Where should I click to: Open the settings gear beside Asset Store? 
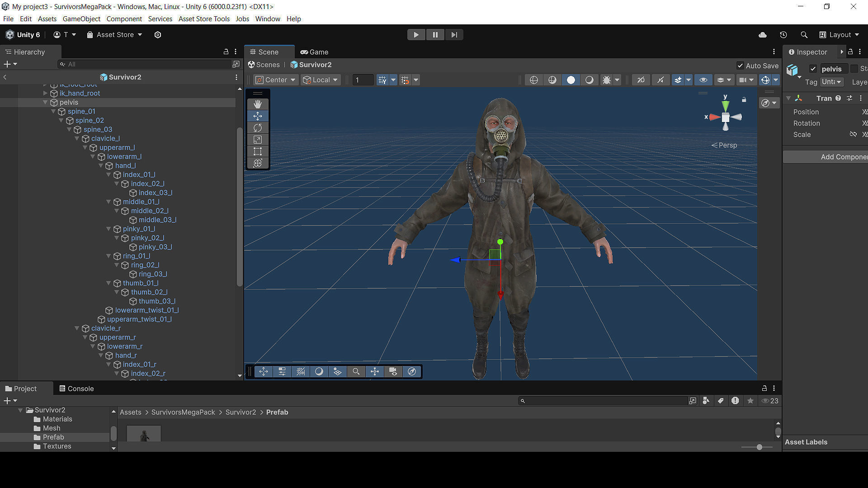(158, 35)
